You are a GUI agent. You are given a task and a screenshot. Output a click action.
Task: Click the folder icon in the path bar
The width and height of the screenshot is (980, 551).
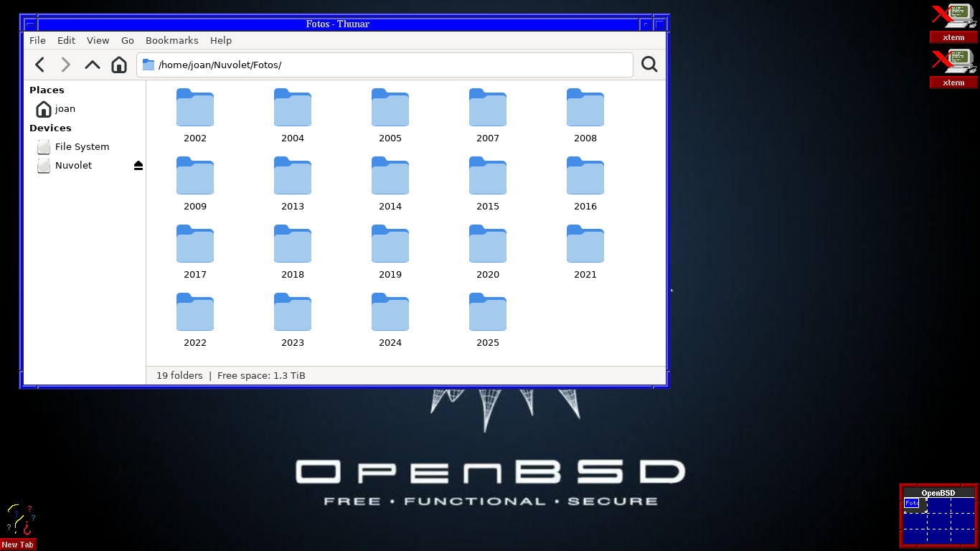pos(149,65)
